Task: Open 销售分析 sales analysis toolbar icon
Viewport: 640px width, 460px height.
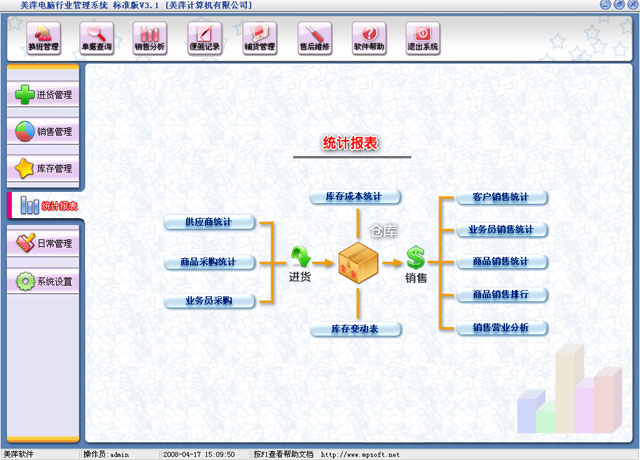Action: tap(150, 38)
